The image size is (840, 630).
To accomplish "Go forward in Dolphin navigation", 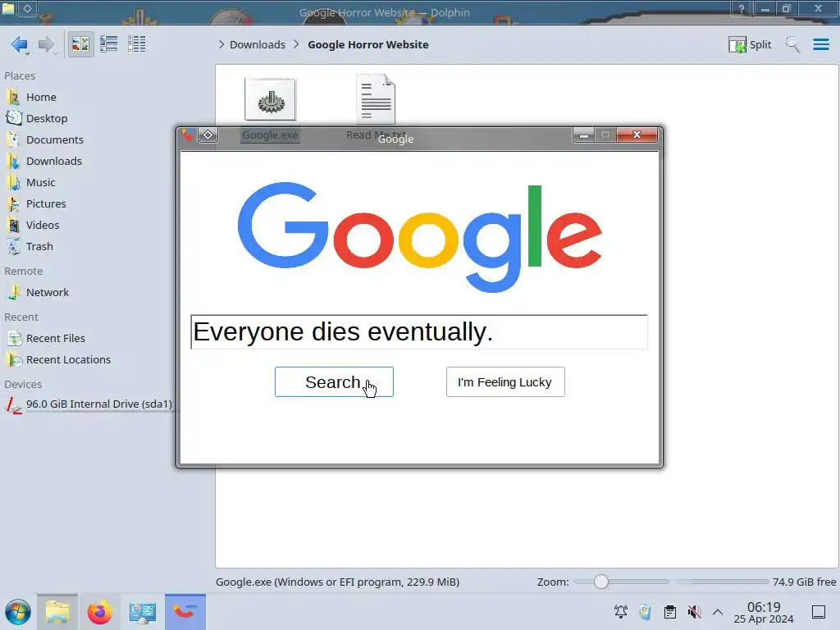I will 47,44.
